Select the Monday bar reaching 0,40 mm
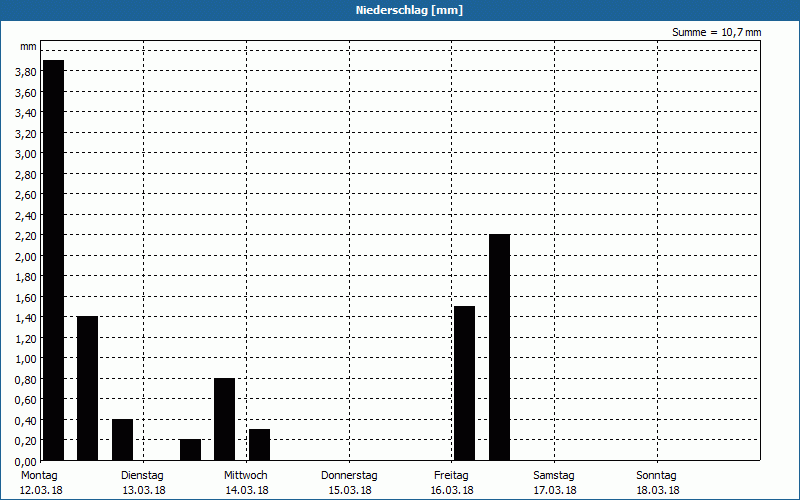 click(122, 440)
